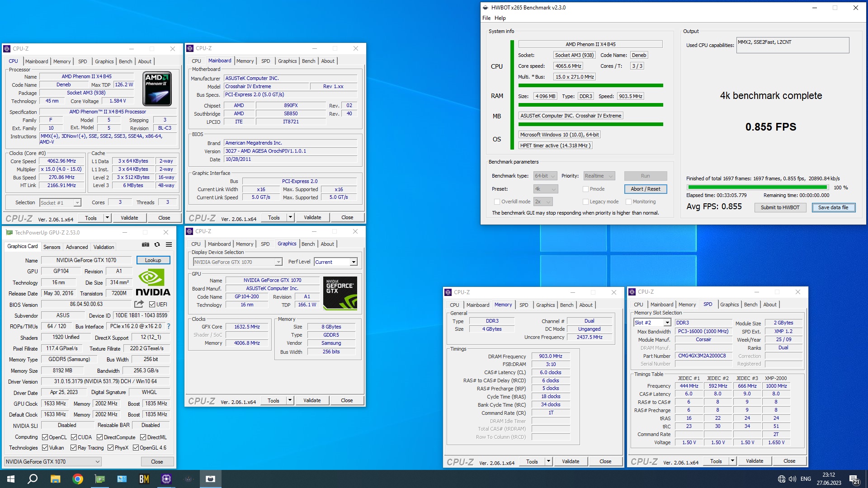Open the Benchmark type 64-bit dropdown
Viewport: 868px width, 488px height.
pyautogui.click(x=546, y=176)
